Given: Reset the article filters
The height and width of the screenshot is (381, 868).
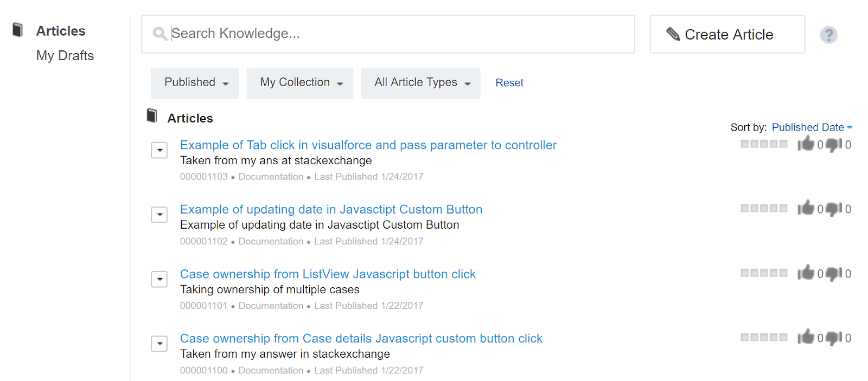Looking at the screenshot, I should (x=509, y=83).
